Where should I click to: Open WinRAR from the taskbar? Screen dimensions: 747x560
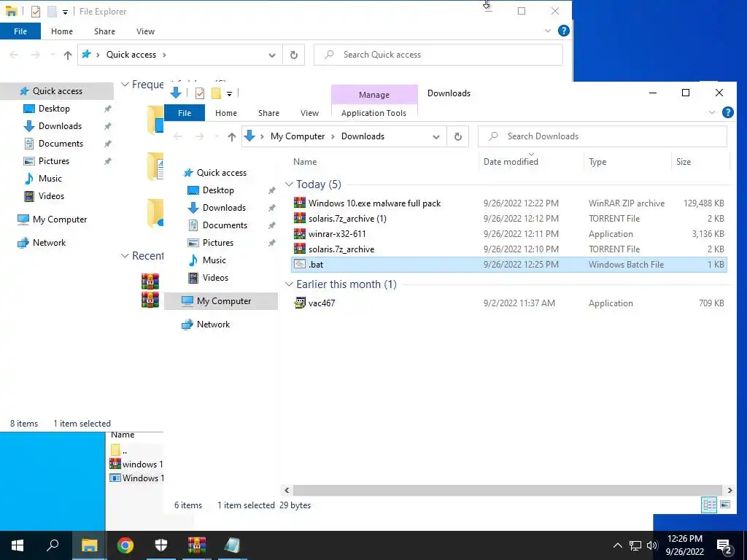(197, 545)
